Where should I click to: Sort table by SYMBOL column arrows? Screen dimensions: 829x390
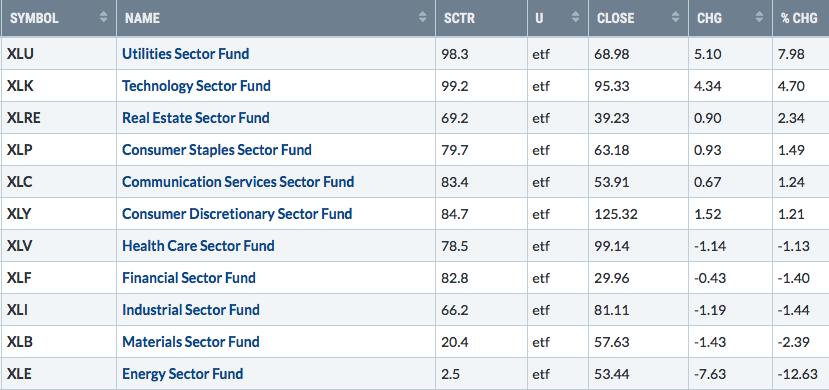coord(104,17)
